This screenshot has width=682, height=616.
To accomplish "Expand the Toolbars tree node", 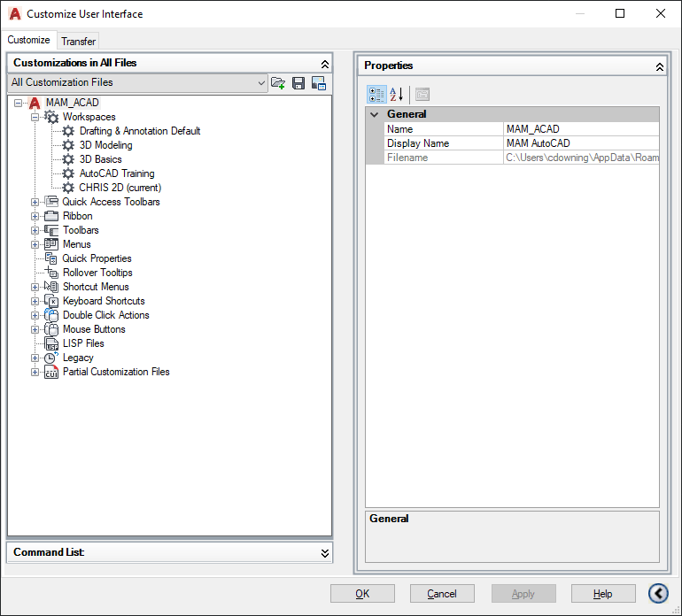I will [35, 230].
